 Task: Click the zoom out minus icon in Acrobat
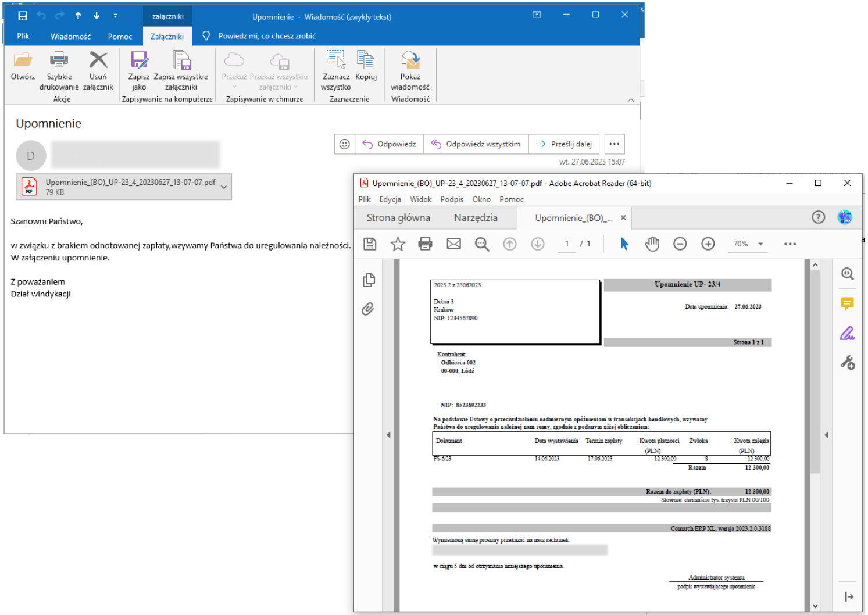(680, 244)
